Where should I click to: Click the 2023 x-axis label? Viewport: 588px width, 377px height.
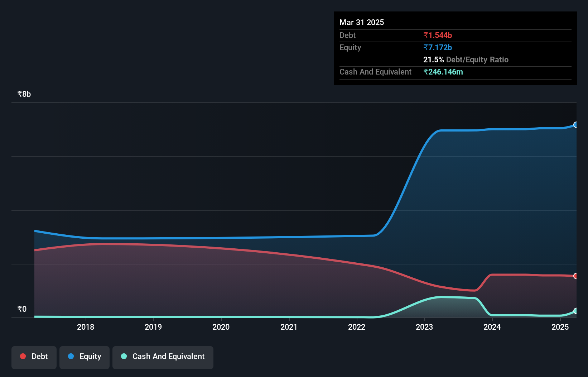[x=424, y=327]
